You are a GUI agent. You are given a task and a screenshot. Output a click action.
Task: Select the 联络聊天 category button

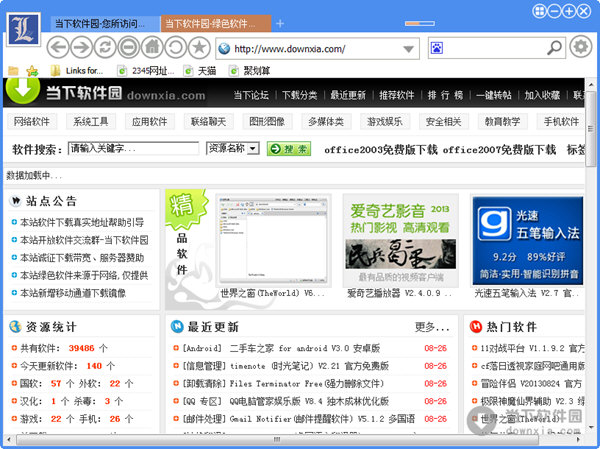pyautogui.click(x=209, y=122)
